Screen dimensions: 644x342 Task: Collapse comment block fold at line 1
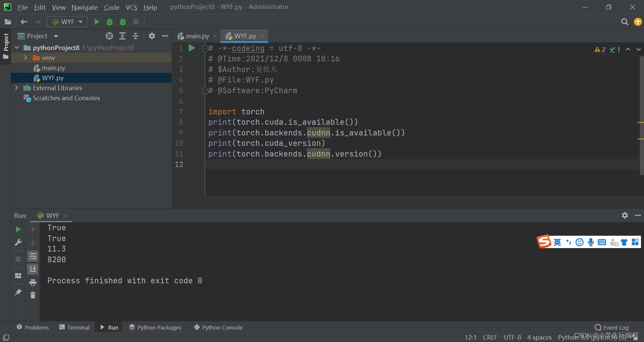(x=205, y=48)
